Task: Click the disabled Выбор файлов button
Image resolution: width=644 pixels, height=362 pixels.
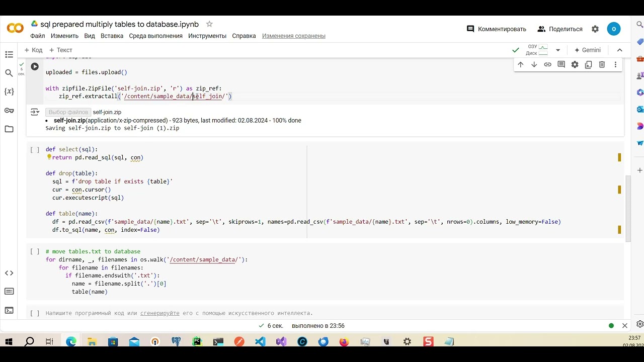Action: click(68, 112)
